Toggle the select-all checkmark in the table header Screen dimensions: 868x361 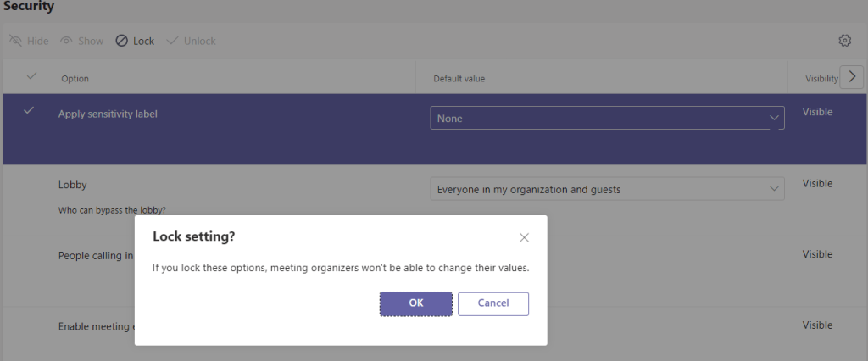pyautogui.click(x=31, y=77)
